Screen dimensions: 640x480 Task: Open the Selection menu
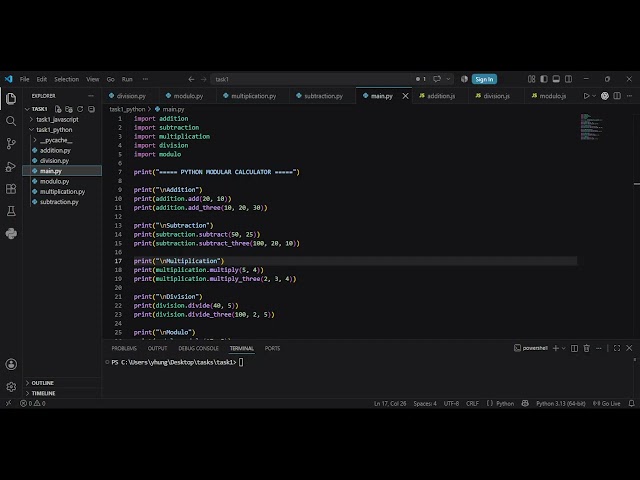coord(67,79)
